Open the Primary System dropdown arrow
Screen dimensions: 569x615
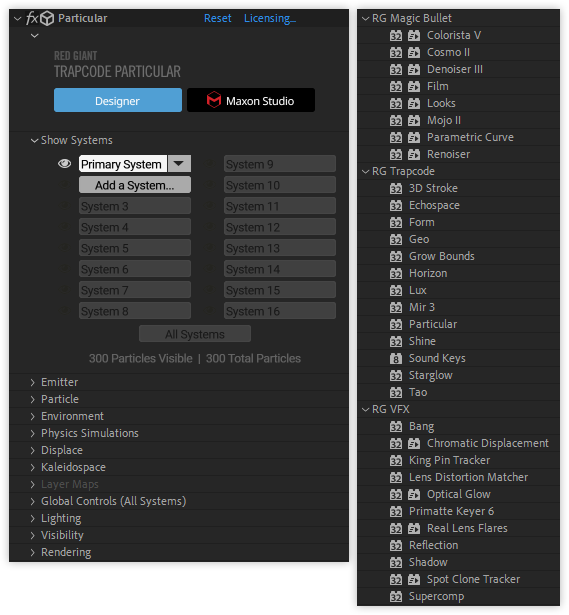click(x=179, y=164)
